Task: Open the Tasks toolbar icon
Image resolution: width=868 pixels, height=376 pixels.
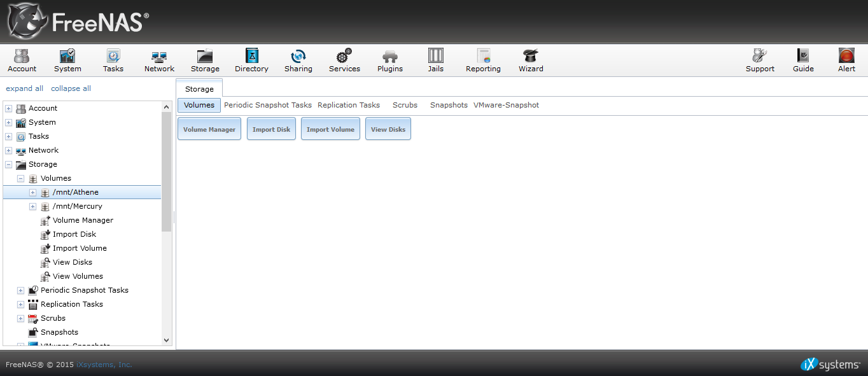Action: tap(113, 60)
